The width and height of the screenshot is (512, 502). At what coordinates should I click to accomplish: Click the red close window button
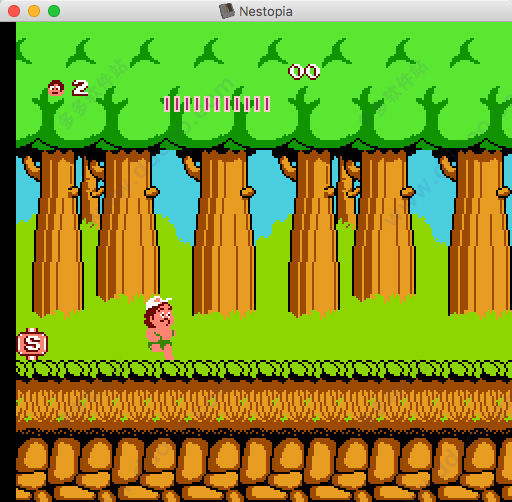14,11
